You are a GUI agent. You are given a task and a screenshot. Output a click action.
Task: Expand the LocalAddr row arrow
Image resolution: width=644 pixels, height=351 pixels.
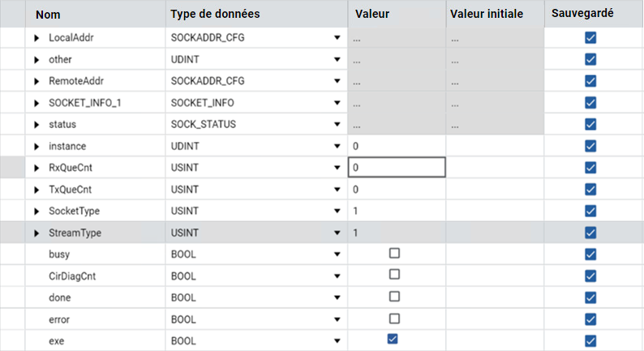(x=36, y=38)
